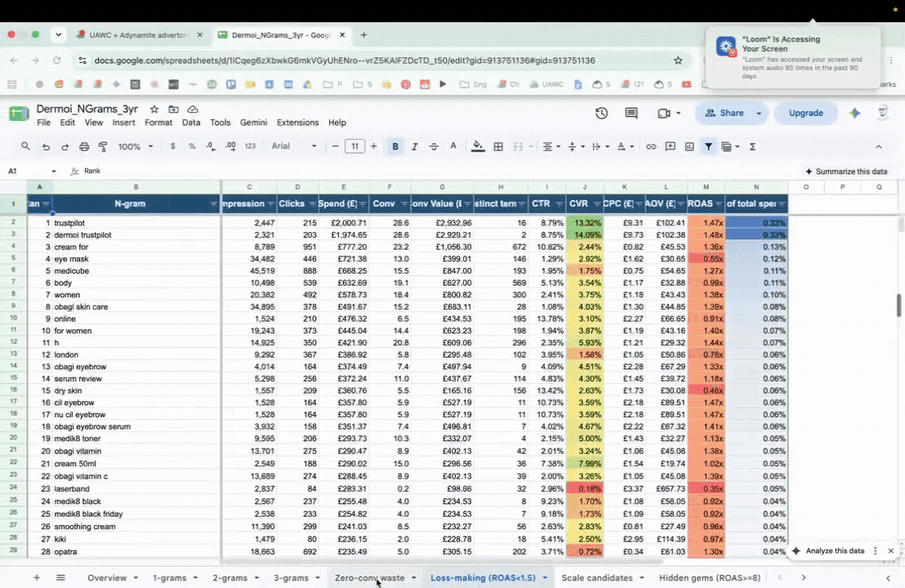
Task: Open version history clock icon
Action: pyautogui.click(x=601, y=113)
